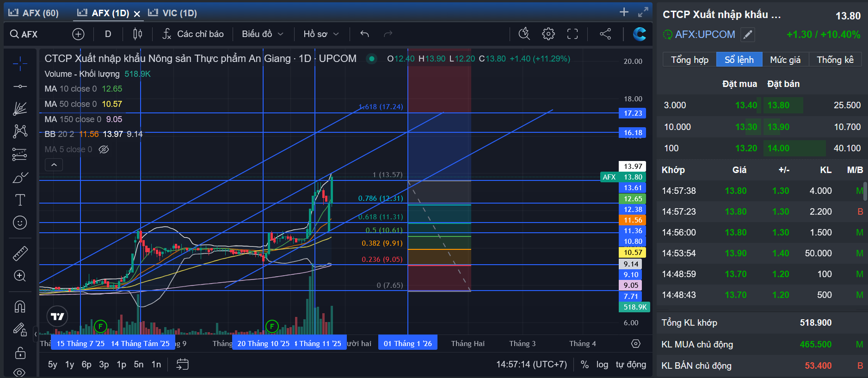Viewport: 868px width, 378px height.
Task: Select the pattern drawing tool
Action: click(19, 131)
